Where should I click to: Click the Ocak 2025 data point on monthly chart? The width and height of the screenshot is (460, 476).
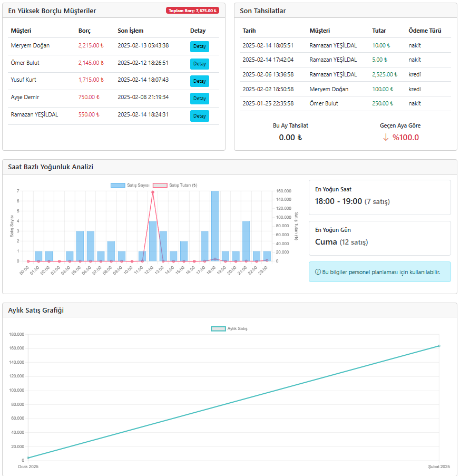pyautogui.click(x=28, y=458)
